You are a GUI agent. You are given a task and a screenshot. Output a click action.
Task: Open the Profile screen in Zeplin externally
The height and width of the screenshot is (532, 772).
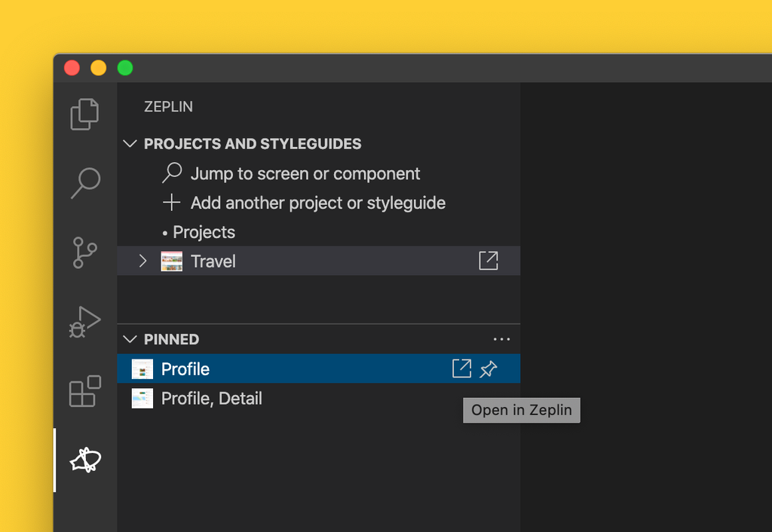pos(461,368)
